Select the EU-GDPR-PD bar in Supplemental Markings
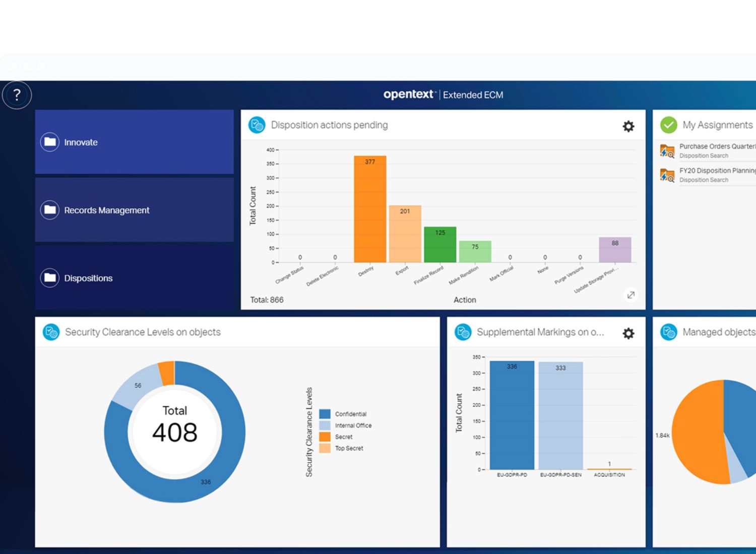 click(512, 415)
